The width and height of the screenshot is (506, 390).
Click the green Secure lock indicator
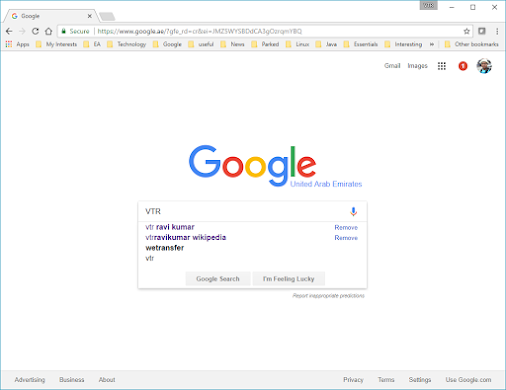[x=75, y=31]
